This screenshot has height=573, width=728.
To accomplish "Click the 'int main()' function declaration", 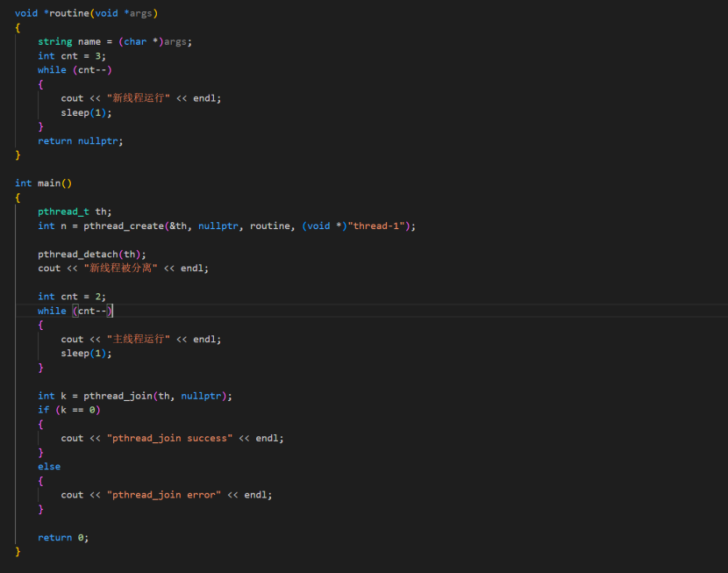I will 43,183.
